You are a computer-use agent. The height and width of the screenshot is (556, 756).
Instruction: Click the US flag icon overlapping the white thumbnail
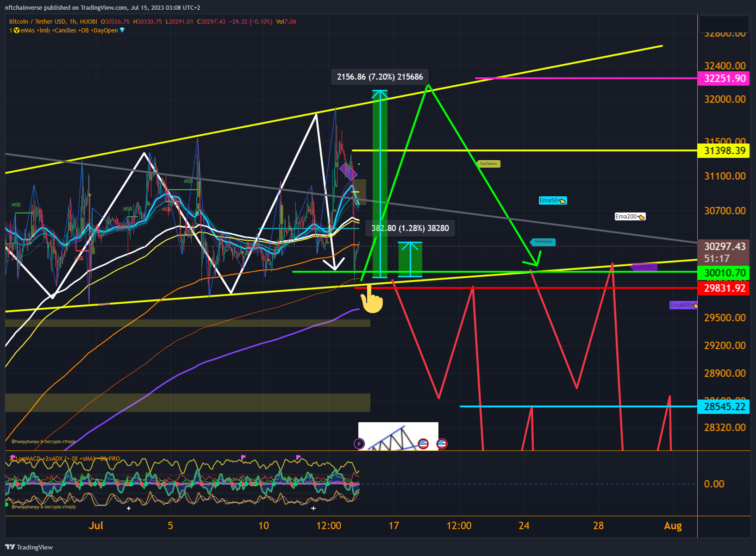(x=423, y=444)
